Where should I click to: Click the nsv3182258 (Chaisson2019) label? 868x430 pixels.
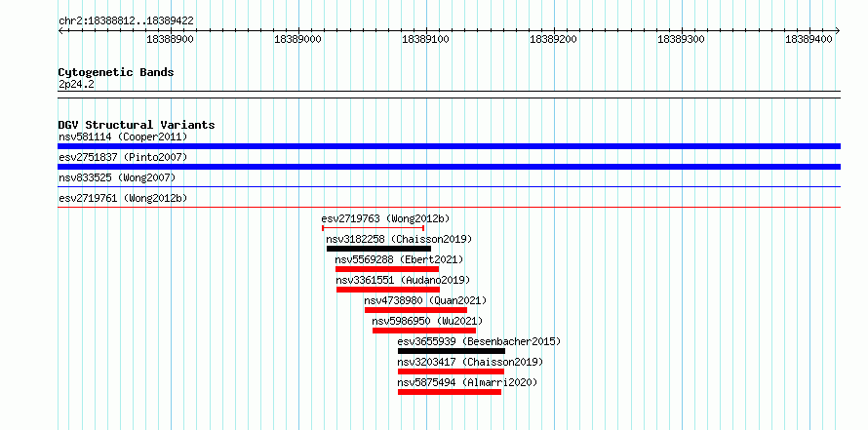click(399, 239)
